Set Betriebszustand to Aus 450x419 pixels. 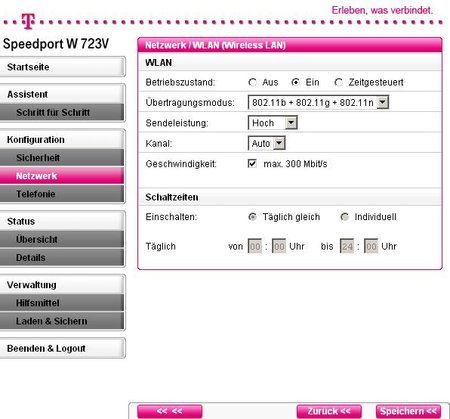[253, 82]
